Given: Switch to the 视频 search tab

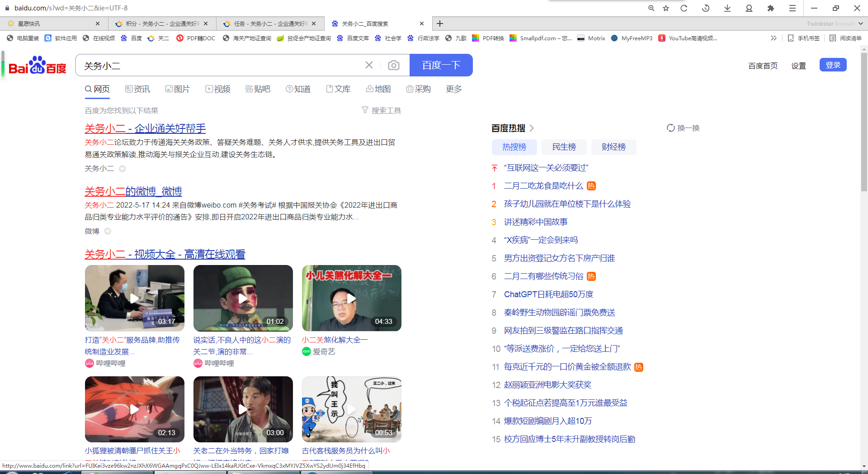Looking at the screenshot, I should 217,89.
